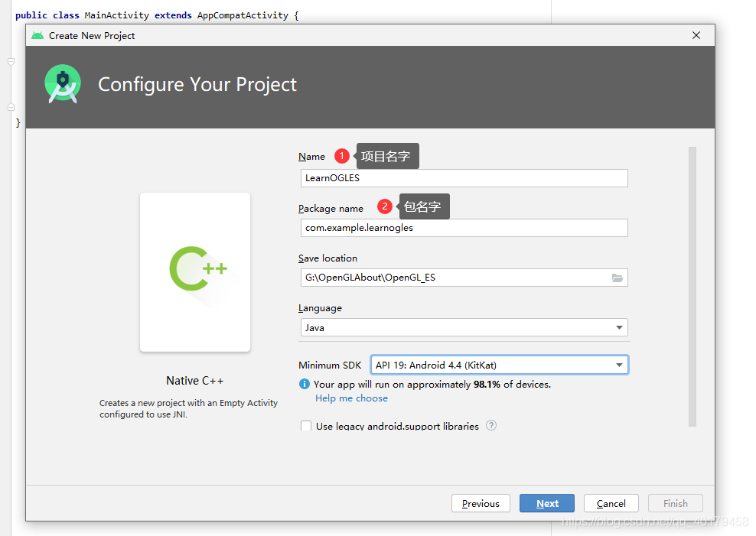Click 'MainActivity' class name in editor code
This screenshot has width=756, height=536.
pyautogui.click(x=116, y=15)
